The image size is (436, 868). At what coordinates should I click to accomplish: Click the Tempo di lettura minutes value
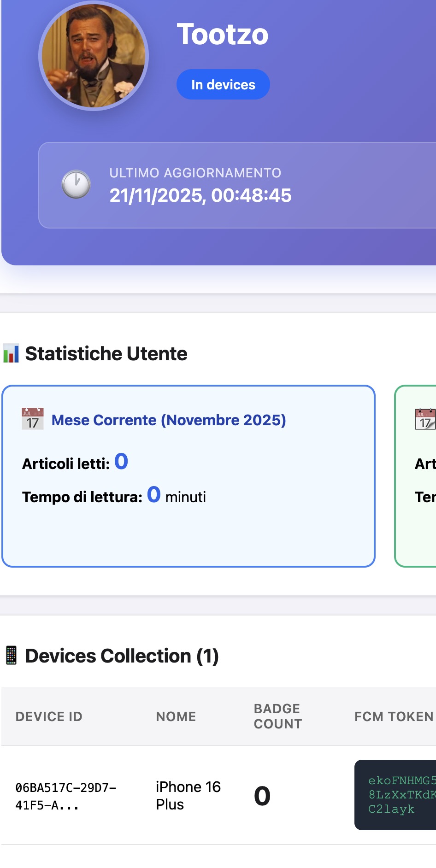tap(154, 495)
